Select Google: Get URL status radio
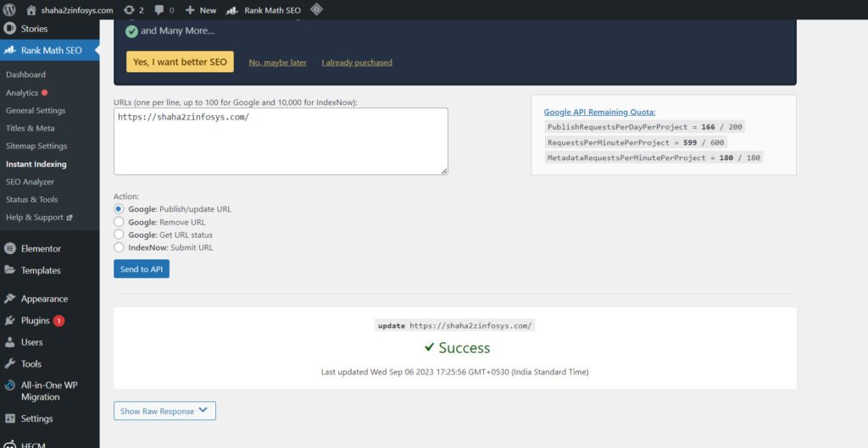 pos(119,235)
